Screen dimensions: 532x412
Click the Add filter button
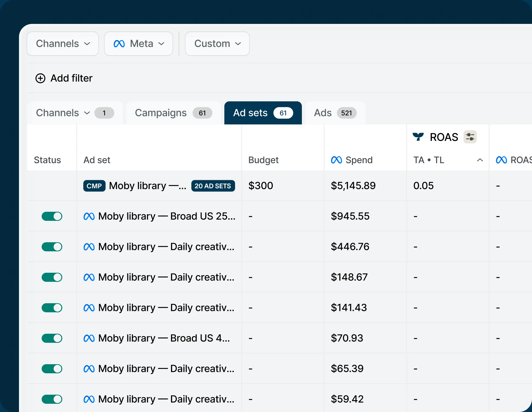point(64,78)
